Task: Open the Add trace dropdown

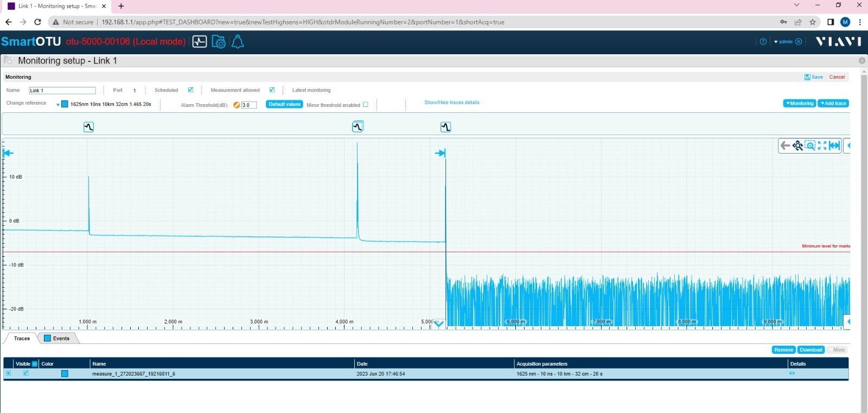Action: (x=833, y=103)
